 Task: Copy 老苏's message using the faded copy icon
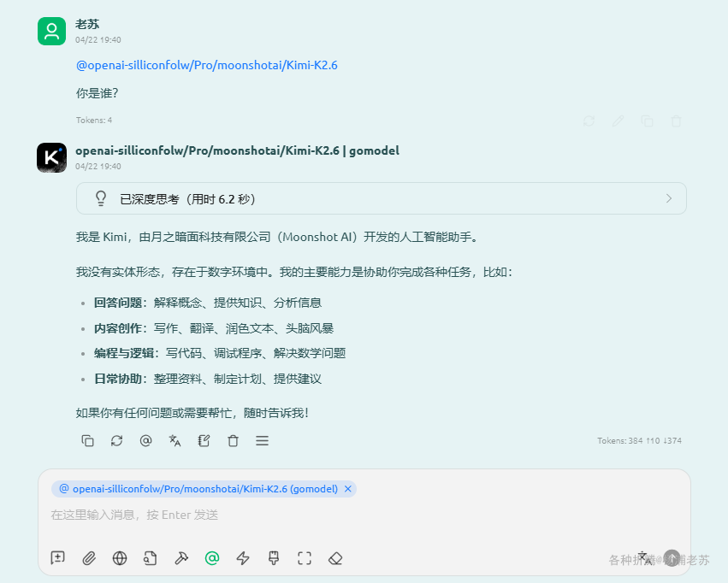[647, 121]
